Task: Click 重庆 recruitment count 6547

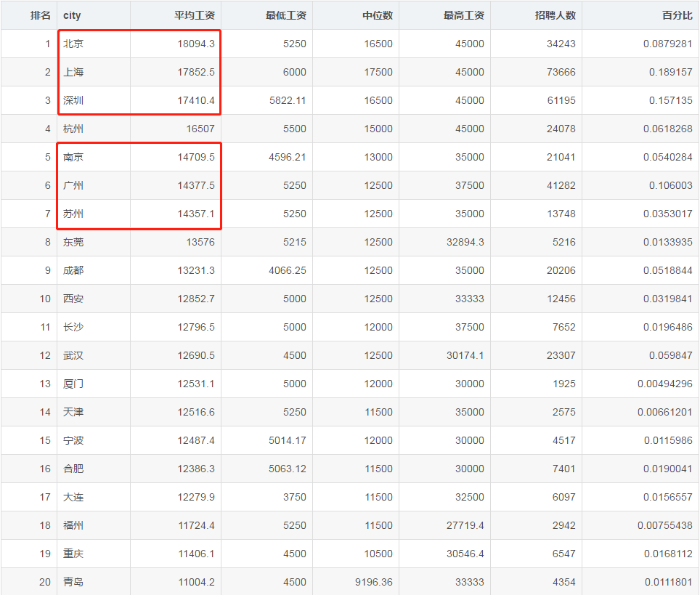Action: (563, 554)
